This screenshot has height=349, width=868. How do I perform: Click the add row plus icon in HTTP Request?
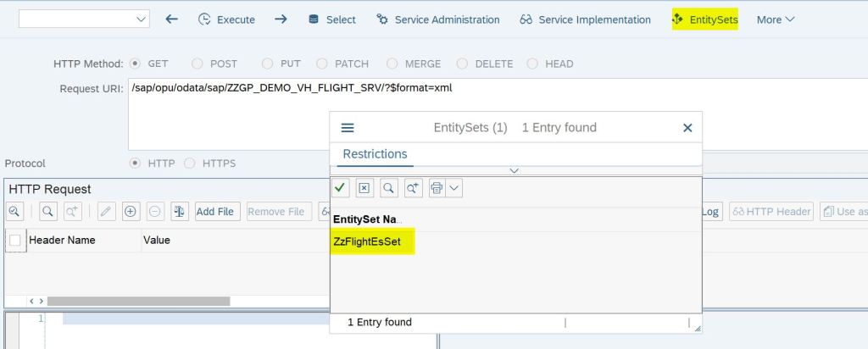click(x=131, y=212)
